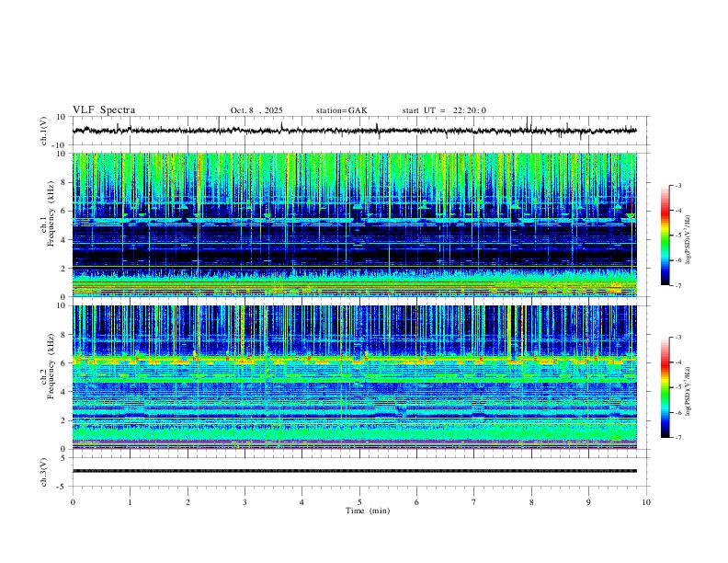Click the time axis tick label '0'
The image size is (728, 563).
click(x=73, y=502)
